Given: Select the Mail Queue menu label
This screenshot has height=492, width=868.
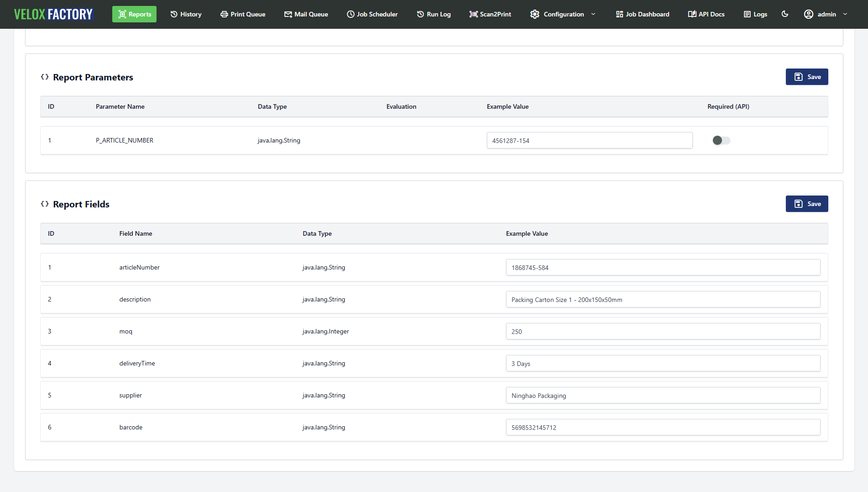Looking at the screenshot, I should pyautogui.click(x=311, y=14).
